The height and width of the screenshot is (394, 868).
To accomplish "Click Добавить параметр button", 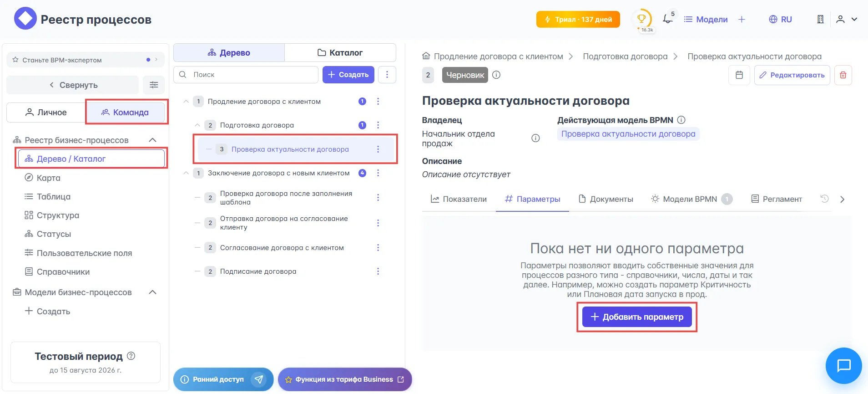I will point(636,317).
